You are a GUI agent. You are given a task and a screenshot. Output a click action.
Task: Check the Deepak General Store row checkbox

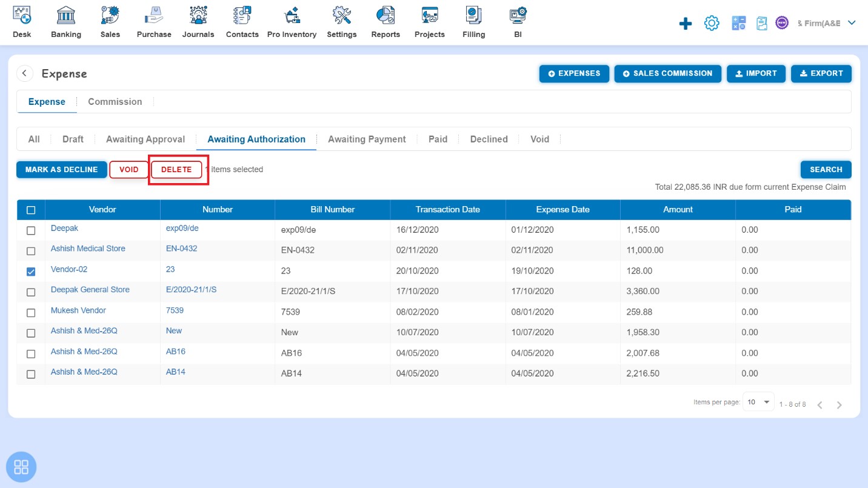pos(31,292)
